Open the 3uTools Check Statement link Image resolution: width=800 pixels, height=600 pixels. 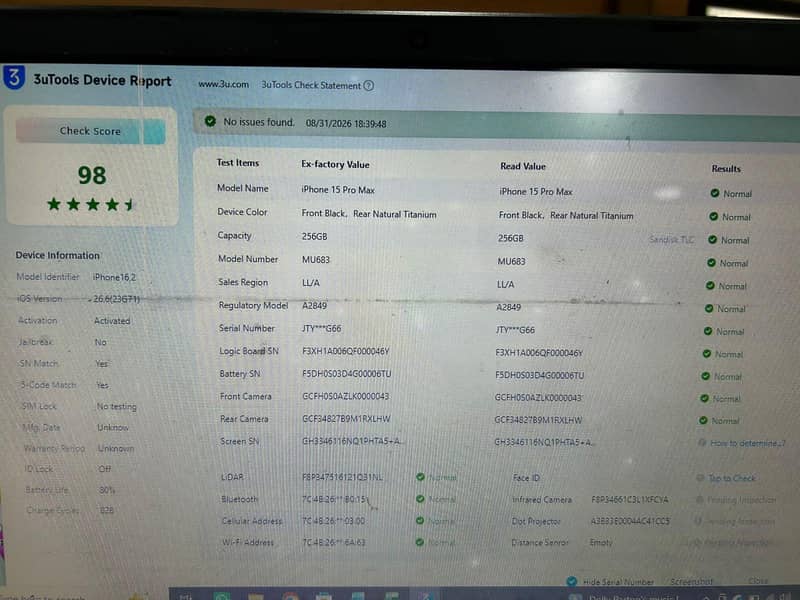[x=311, y=85]
